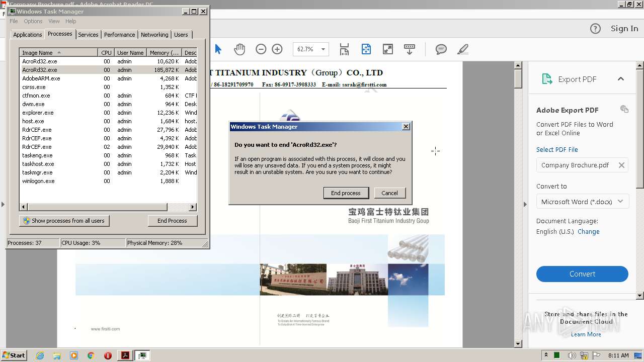
Task: Switch to Applications tab in Task Manager
Action: (x=27, y=35)
